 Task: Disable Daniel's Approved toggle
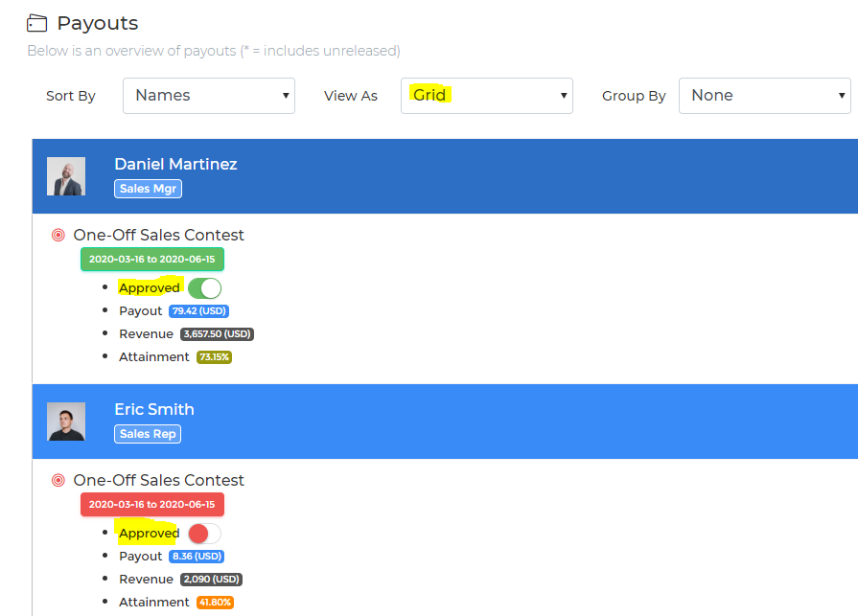[x=204, y=287]
